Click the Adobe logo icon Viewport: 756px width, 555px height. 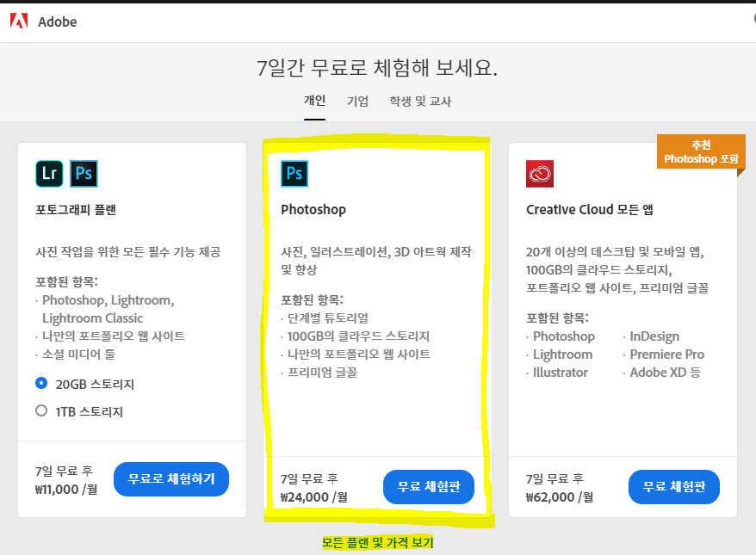pyautogui.click(x=19, y=21)
